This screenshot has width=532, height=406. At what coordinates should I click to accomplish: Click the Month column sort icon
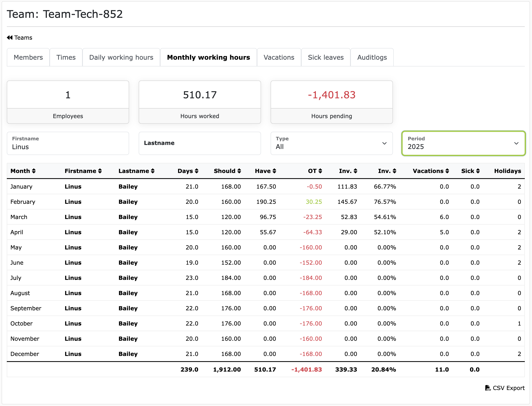(x=34, y=171)
